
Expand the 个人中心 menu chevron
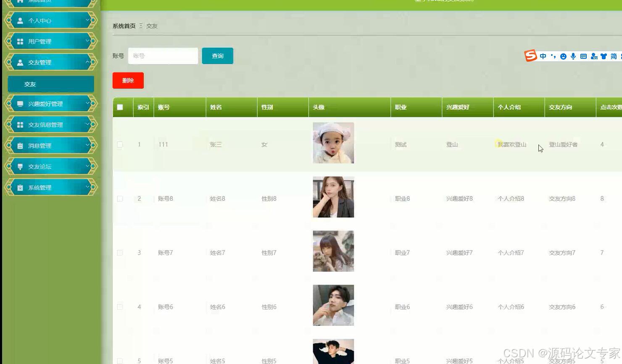[x=87, y=20]
